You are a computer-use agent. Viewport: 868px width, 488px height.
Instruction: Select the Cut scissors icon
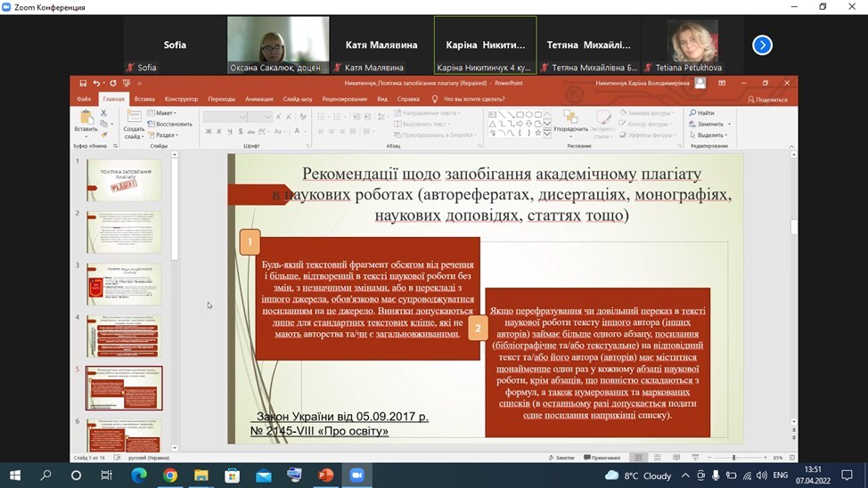click(x=104, y=114)
